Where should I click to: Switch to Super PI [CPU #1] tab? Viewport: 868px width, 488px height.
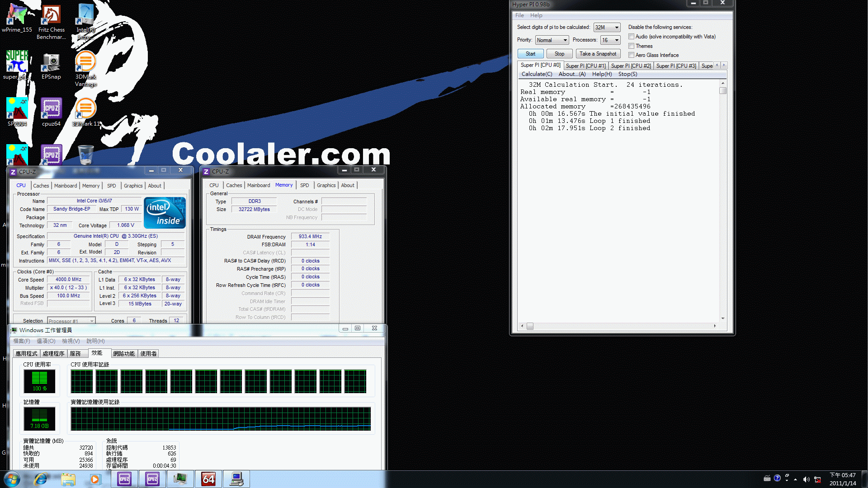pos(585,66)
